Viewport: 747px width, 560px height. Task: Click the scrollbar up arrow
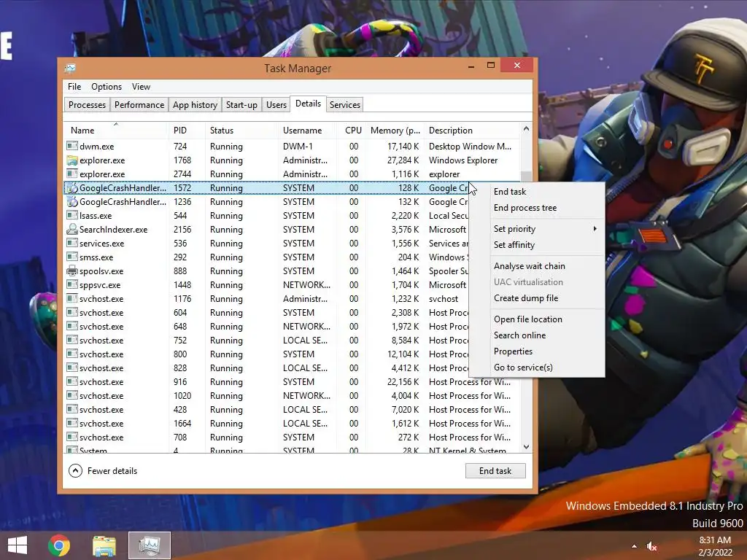527,128
